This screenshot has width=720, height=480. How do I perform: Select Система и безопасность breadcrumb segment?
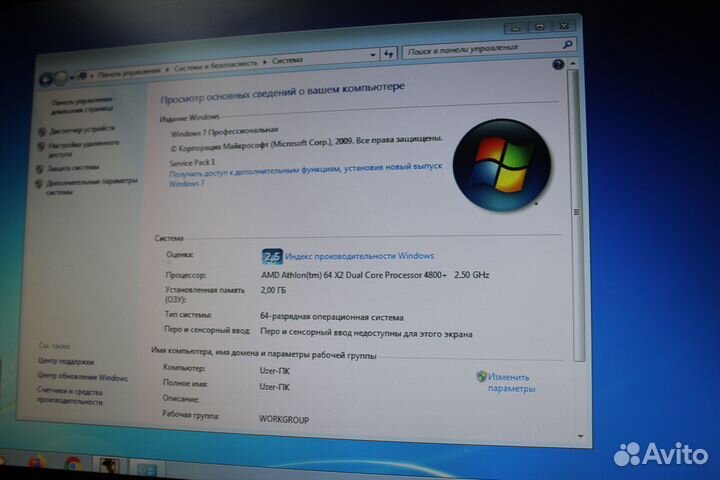(216, 65)
